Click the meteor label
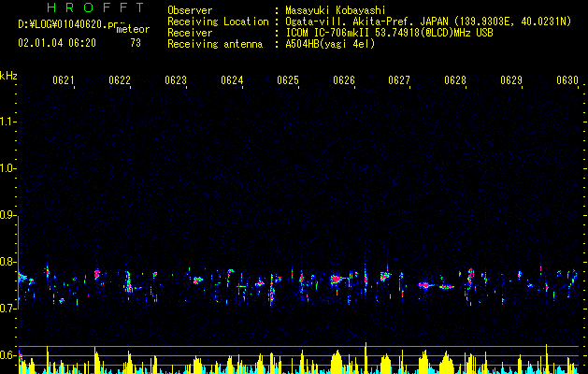This screenshot has height=374, width=588. point(133,29)
